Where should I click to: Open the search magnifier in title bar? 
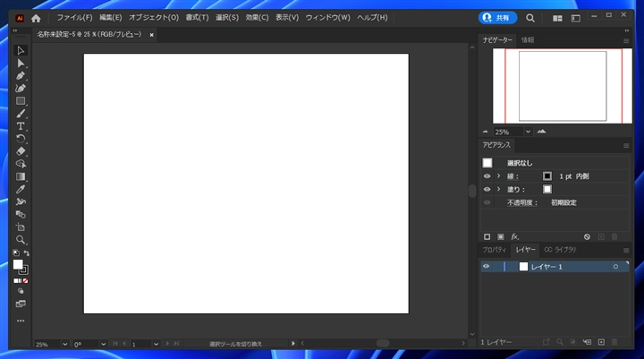pyautogui.click(x=530, y=18)
